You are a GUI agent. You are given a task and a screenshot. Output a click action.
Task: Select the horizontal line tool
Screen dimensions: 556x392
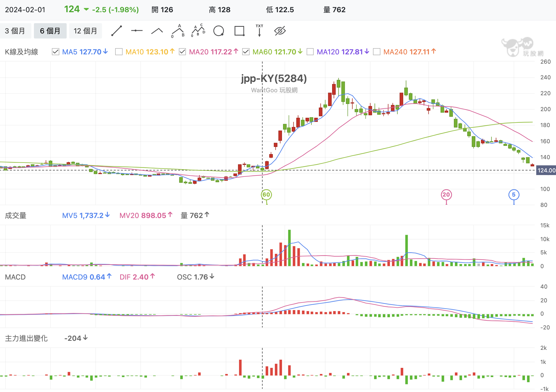137,31
